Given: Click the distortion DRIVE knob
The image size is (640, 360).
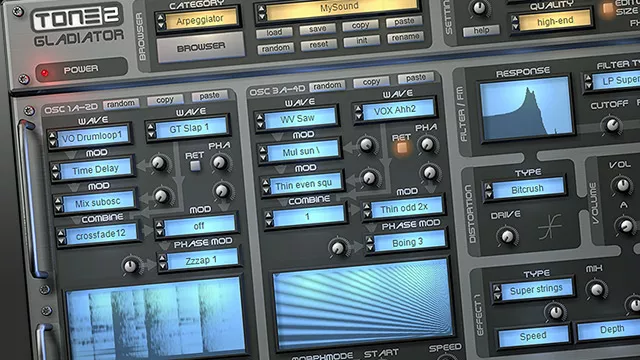Looking at the screenshot, I should pos(507,236).
